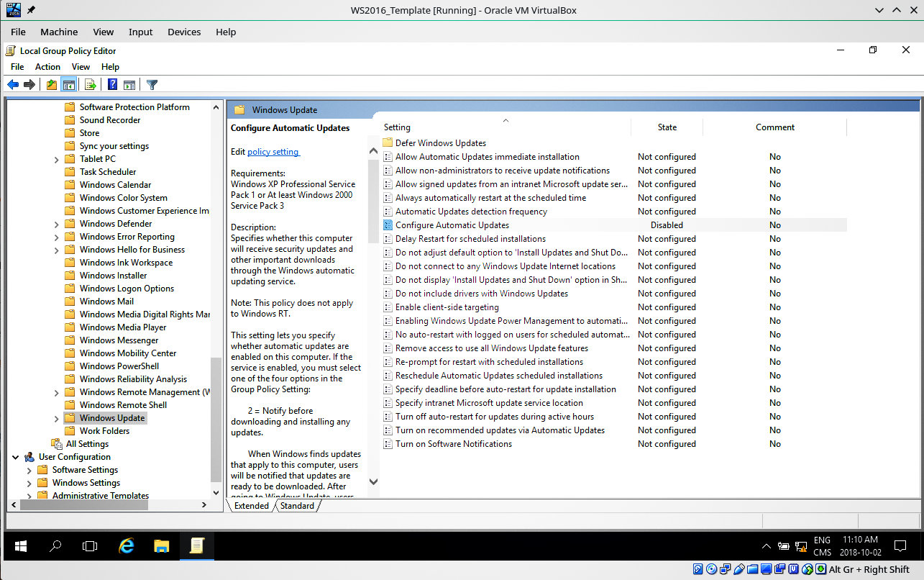Click the VirtualBox CPU virtualization chip indicator

[x=793, y=569]
